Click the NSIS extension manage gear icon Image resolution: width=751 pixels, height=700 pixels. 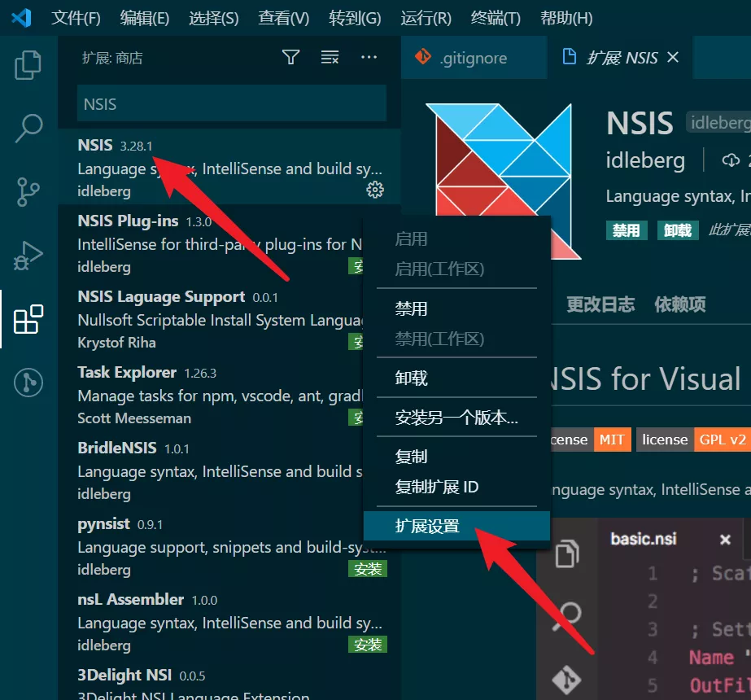[375, 190]
